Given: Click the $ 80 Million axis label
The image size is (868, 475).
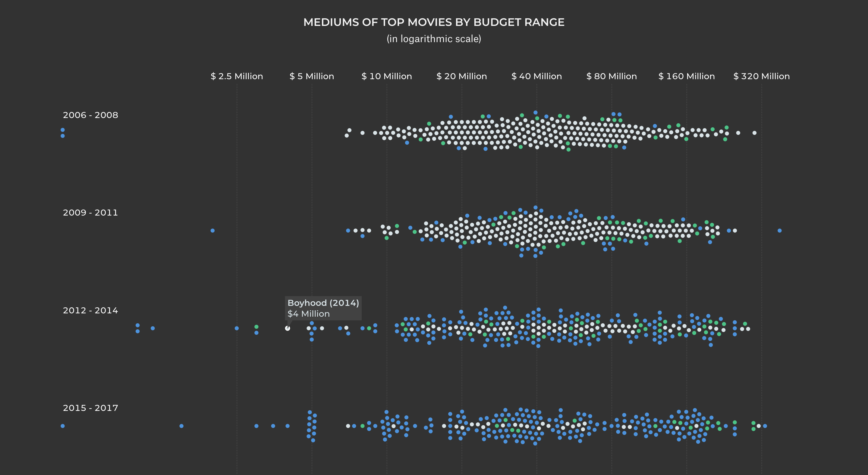Looking at the screenshot, I should point(612,76).
